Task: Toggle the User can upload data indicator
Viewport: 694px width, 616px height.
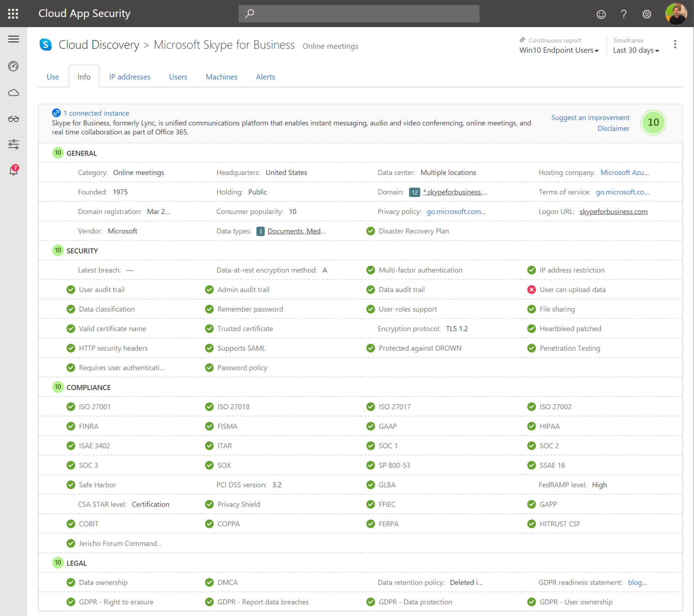Action: point(532,290)
